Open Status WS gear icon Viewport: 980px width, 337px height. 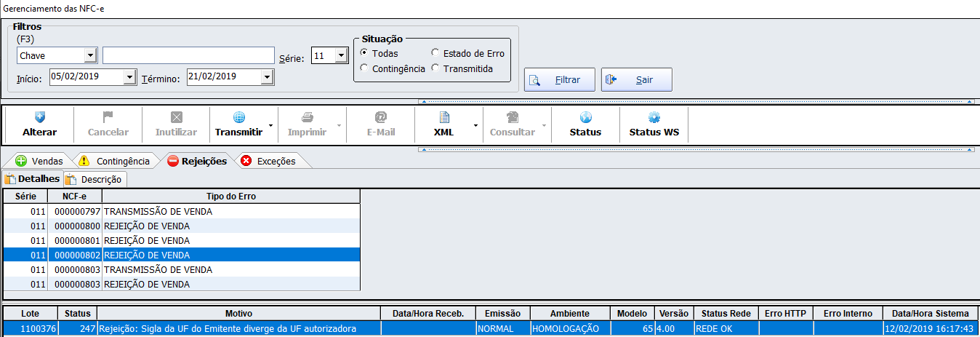[x=654, y=117]
